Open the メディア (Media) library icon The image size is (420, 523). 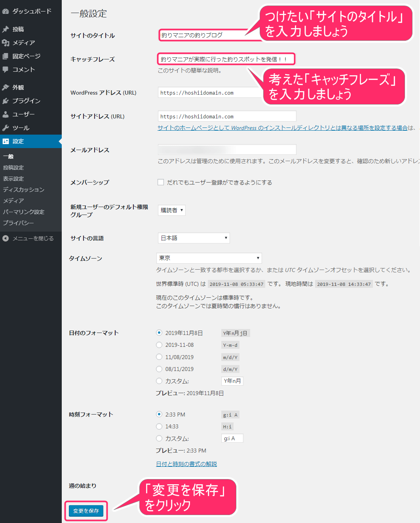pos(6,42)
